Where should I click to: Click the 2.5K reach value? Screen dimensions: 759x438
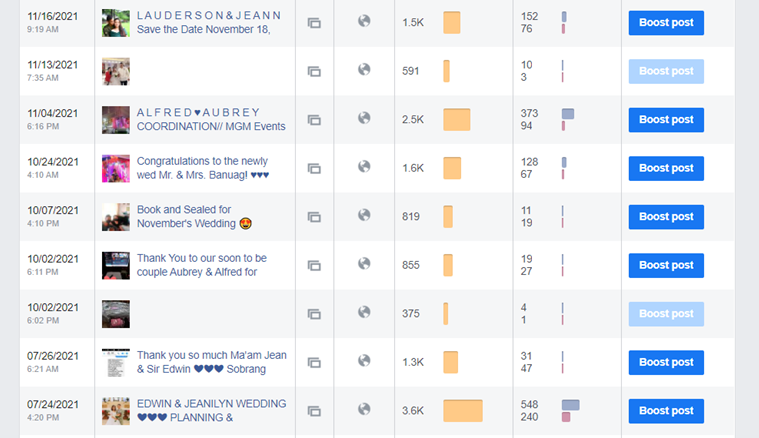pyautogui.click(x=413, y=120)
